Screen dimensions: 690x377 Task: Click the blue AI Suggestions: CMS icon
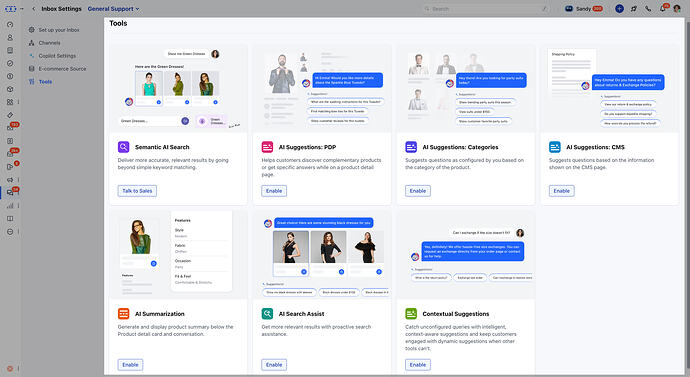tap(555, 147)
